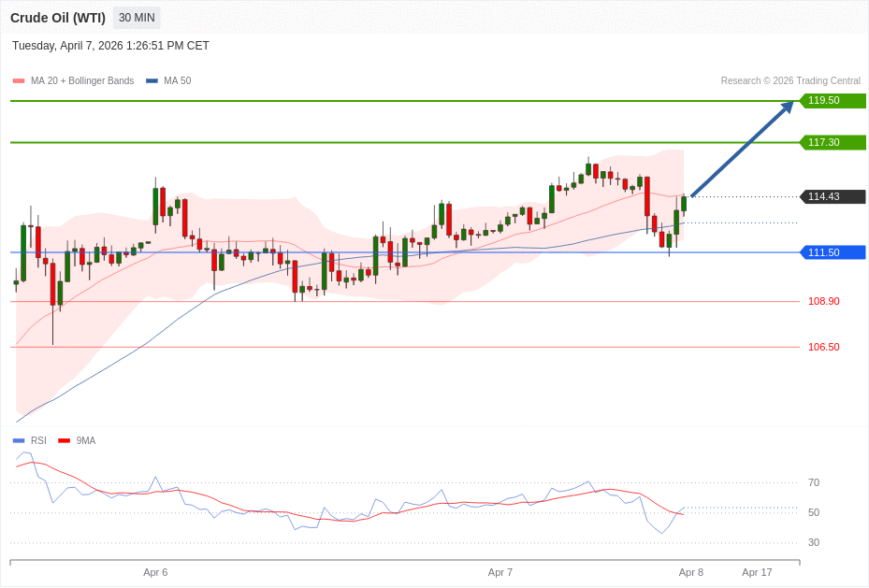Click the 111.50 blue pivot tag

pos(833,252)
